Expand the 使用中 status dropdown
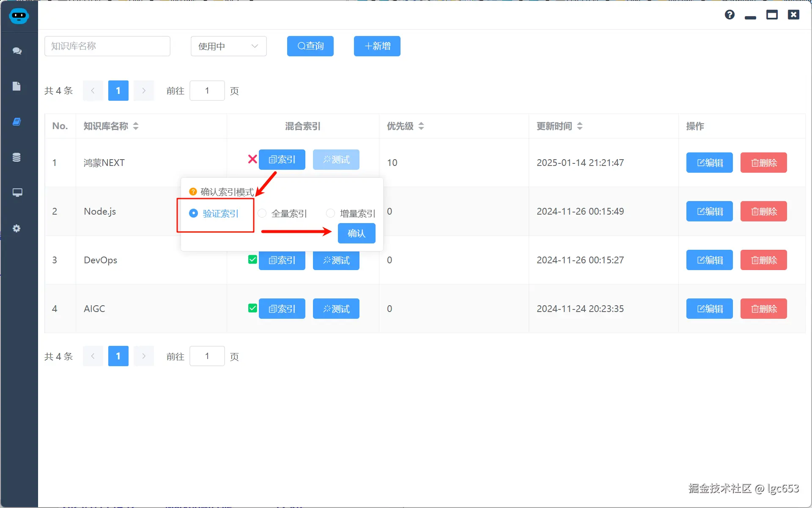 (x=228, y=46)
